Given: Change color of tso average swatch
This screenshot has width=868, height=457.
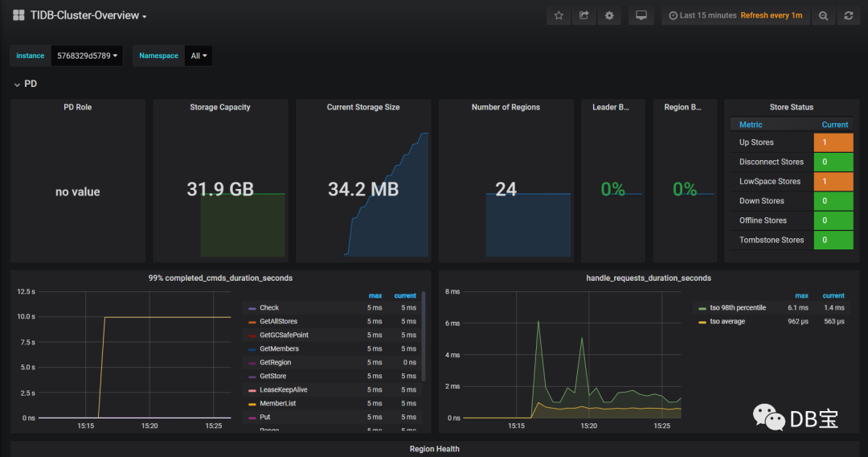Looking at the screenshot, I should tap(702, 322).
